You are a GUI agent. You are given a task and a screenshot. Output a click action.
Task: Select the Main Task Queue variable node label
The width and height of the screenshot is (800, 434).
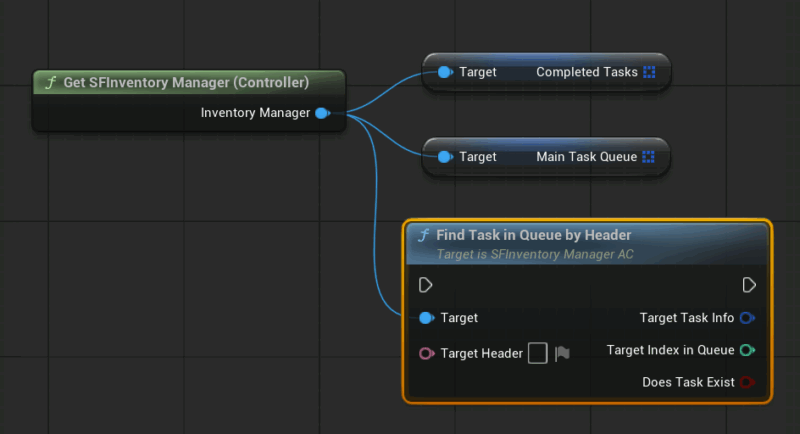point(587,157)
